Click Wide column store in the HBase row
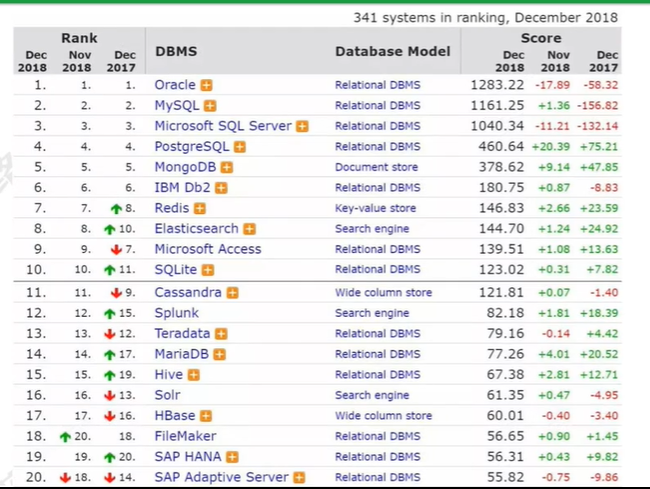This screenshot has width=650, height=489. [x=383, y=416]
